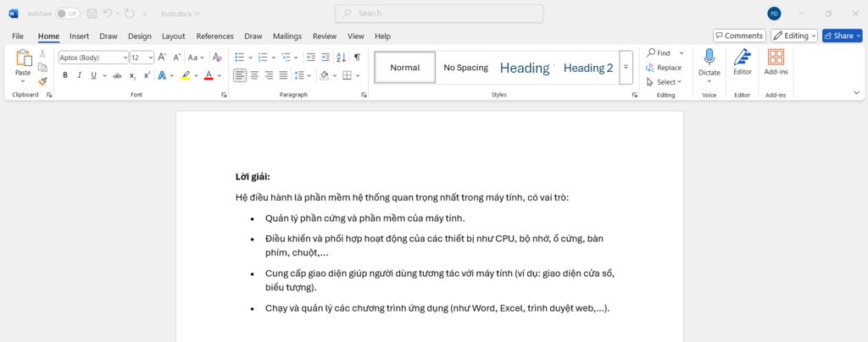Image resolution: width=868 pixels, height=342 pixels.
Task: Expand the Styles gallery
Action: [626, 67]
